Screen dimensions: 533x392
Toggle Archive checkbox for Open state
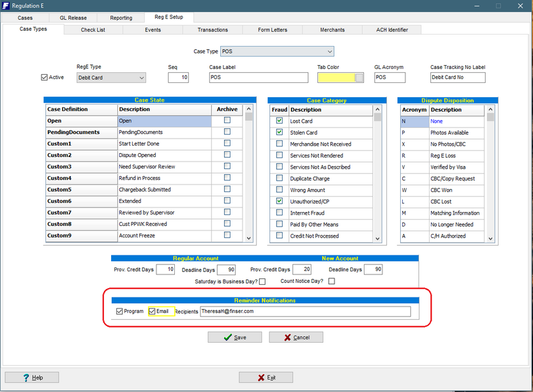tap(227, 120)
